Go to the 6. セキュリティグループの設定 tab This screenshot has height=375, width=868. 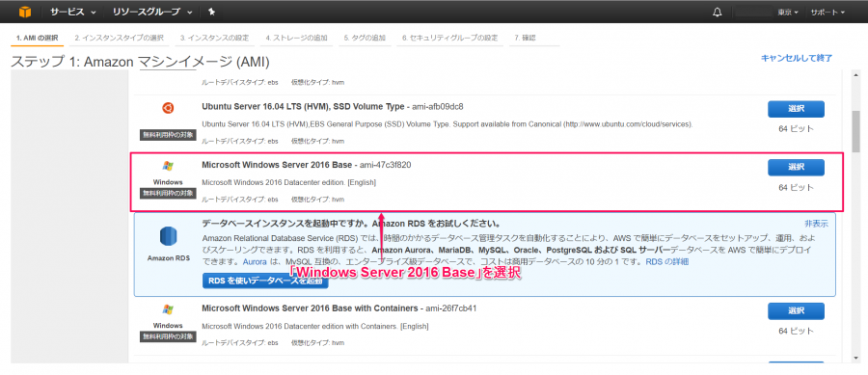click(x=449, y=39)
